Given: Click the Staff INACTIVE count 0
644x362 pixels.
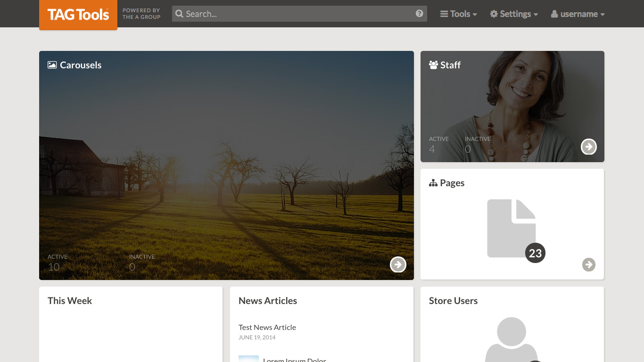Looking at the screenshot, I should click(x=468, y=149).
